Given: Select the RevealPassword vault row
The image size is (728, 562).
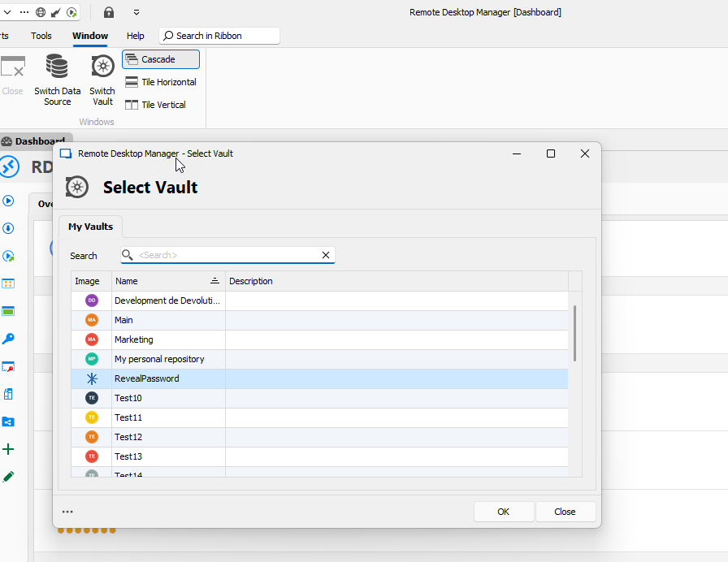Looking at the screenshot, I should [x=319, y=378].
